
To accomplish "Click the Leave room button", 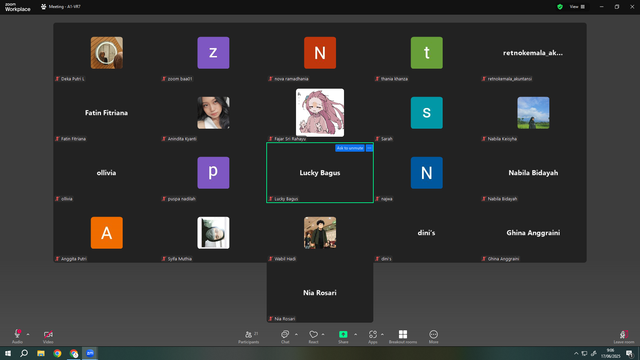I will pos(624,337).
